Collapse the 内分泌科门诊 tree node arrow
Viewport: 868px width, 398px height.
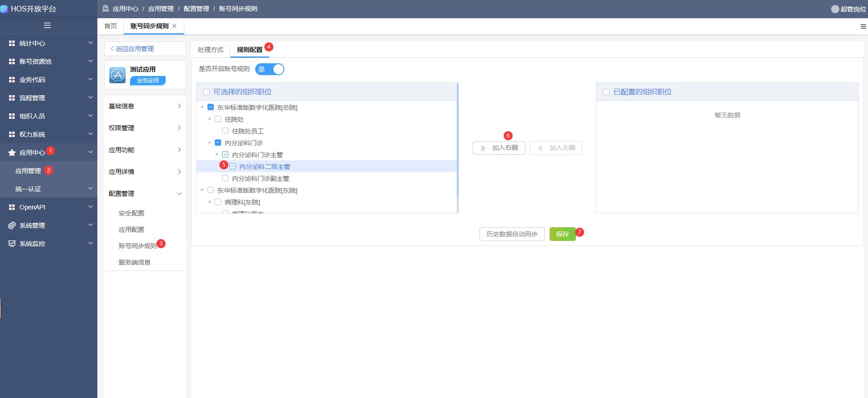tap(209, 143)
